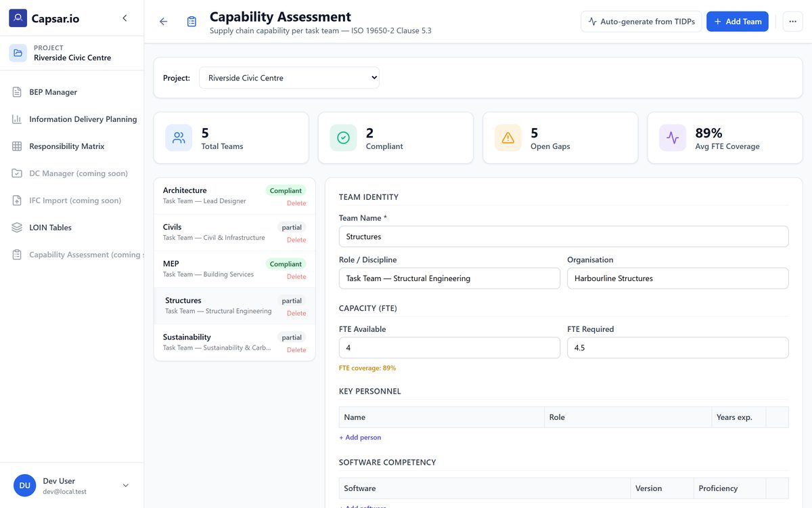The image size is (812, 508).
Task: Click the FTE Required input field
Action: pos(678,347)
